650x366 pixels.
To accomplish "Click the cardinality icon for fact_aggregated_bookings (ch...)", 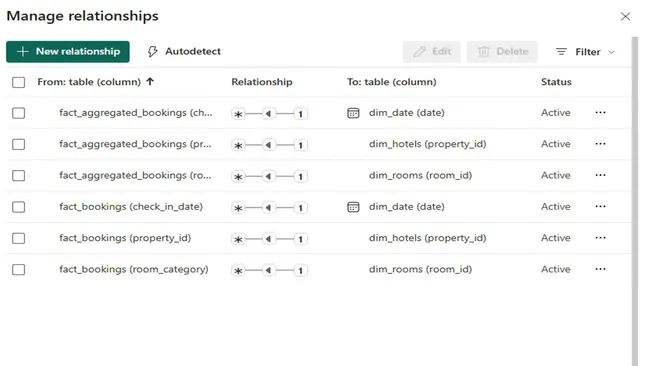I will click(x=269, y=114).
